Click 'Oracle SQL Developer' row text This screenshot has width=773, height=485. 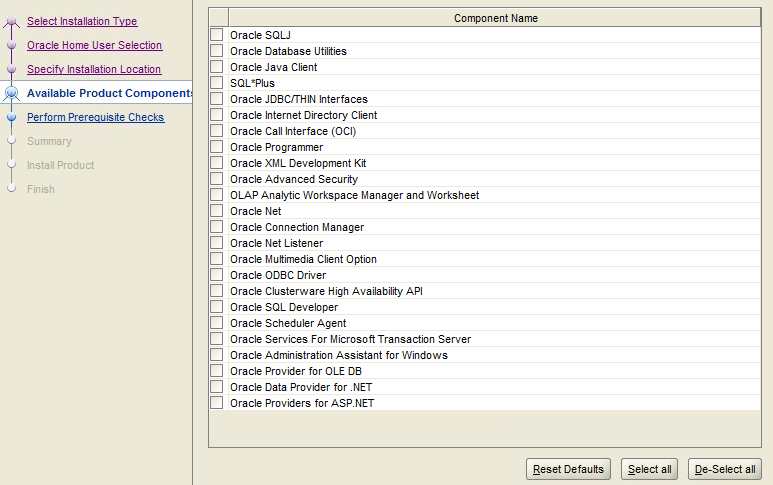click(x=284, y=307)
